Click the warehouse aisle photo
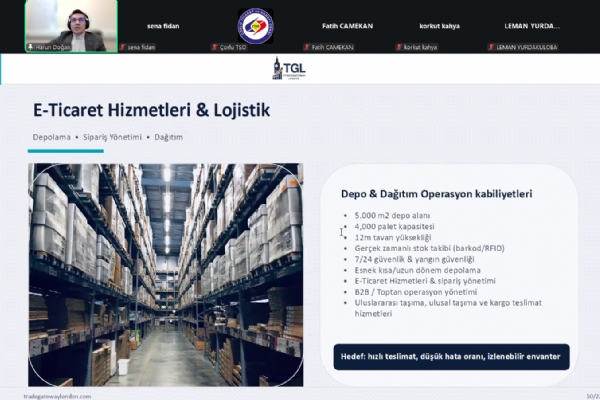Viewport: 600px width, 400px height. (x=166, y=275)
